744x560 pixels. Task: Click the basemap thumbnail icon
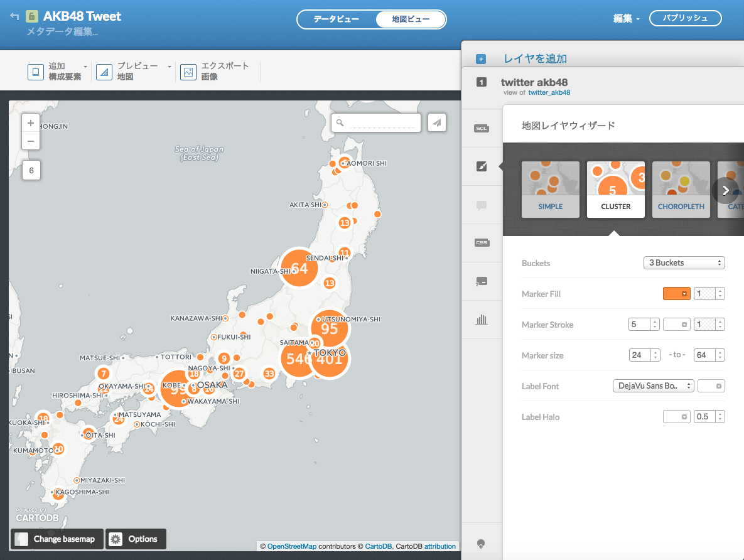21,539
